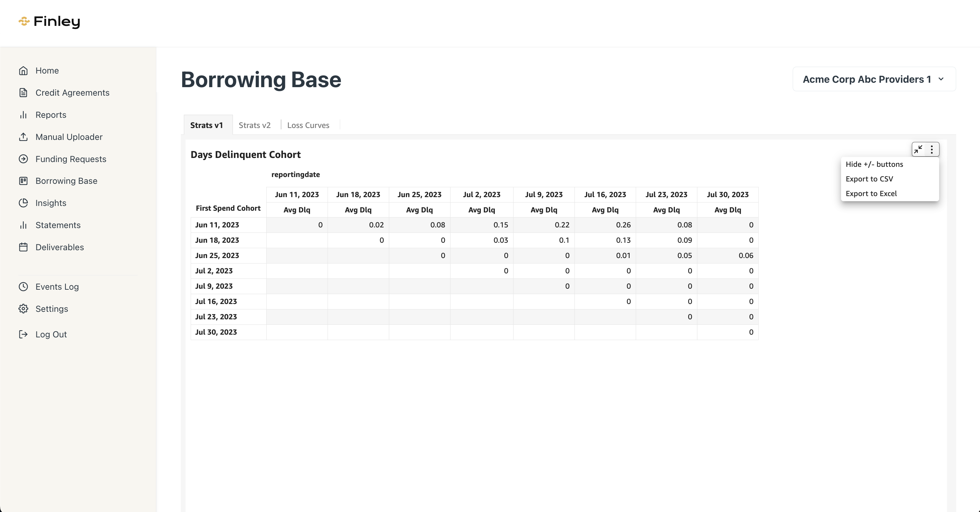Select Hide +/- buttons menu option

coord(874,164)
